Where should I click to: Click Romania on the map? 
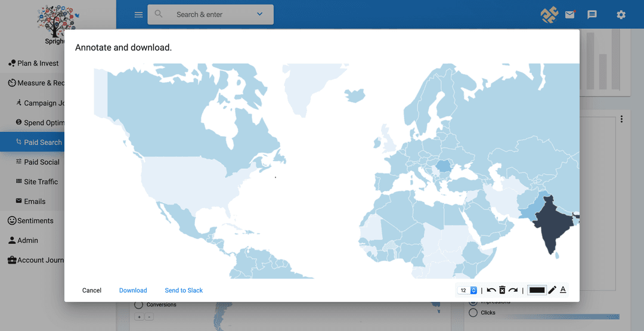pos(444,166)
